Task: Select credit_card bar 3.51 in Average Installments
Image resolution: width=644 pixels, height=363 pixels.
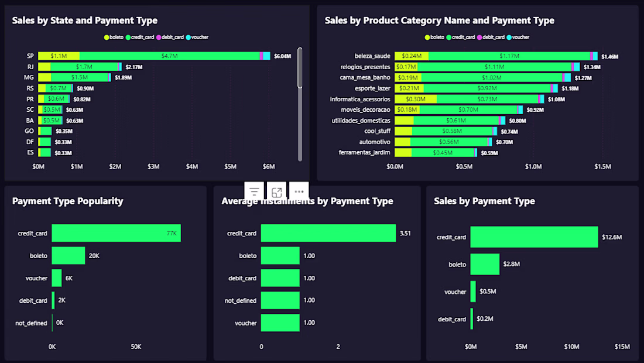Action: pyautogui.click(x=328, y=233)
